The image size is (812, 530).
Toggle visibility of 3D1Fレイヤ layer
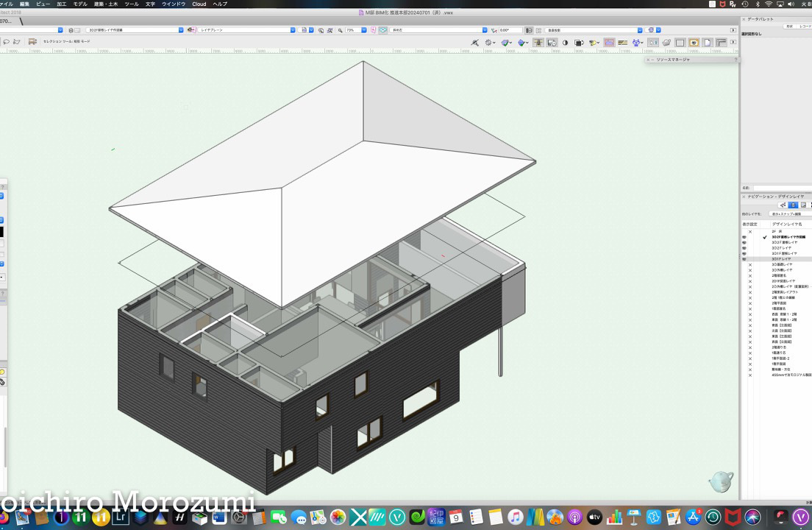click(744, 259)
